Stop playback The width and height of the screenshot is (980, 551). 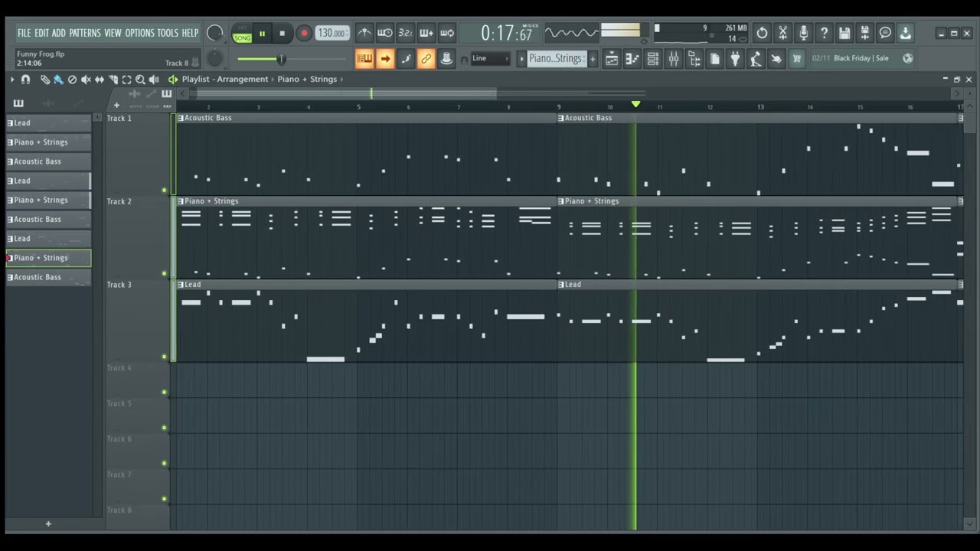coord(282,33)
